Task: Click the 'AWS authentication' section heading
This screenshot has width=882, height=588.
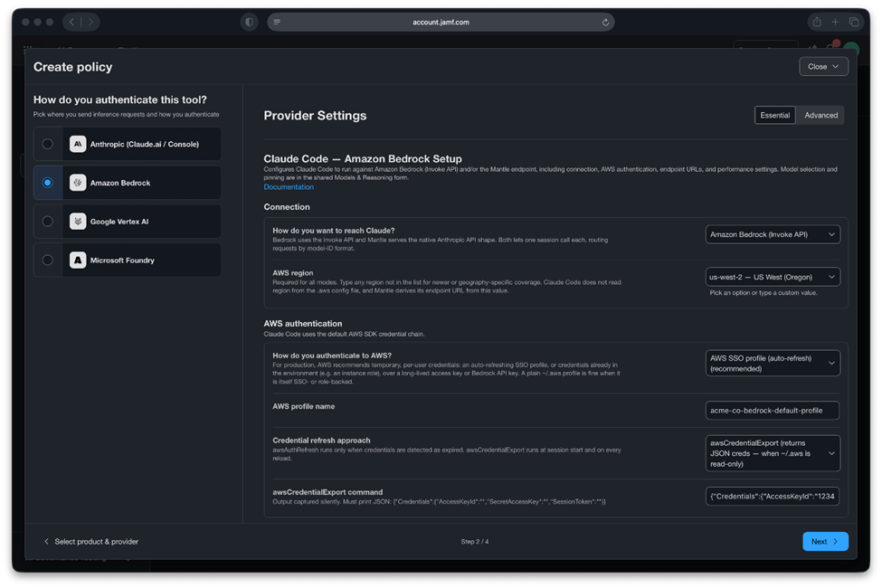Action: click(303, 324)
